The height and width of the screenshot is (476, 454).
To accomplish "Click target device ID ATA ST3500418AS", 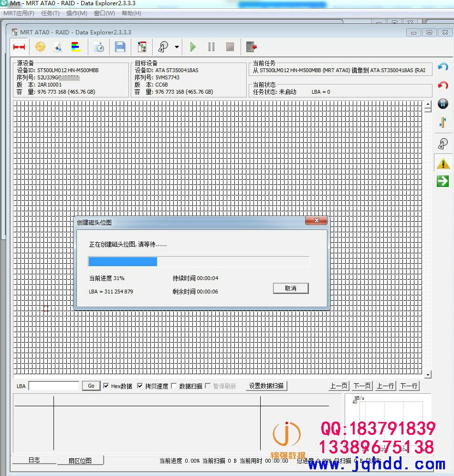I will tap(177, 70).
